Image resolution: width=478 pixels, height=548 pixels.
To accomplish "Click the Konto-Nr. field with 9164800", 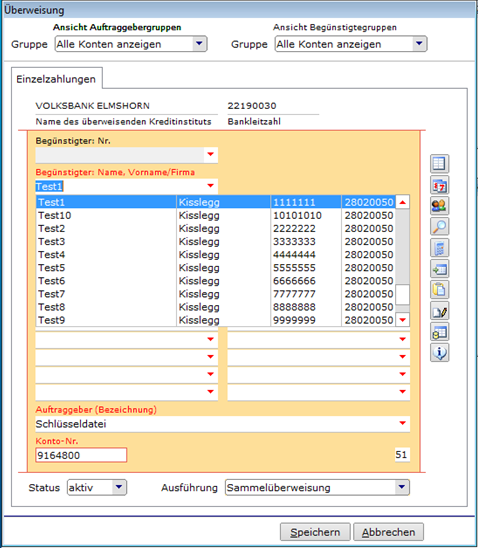I will tap(81, 455).
